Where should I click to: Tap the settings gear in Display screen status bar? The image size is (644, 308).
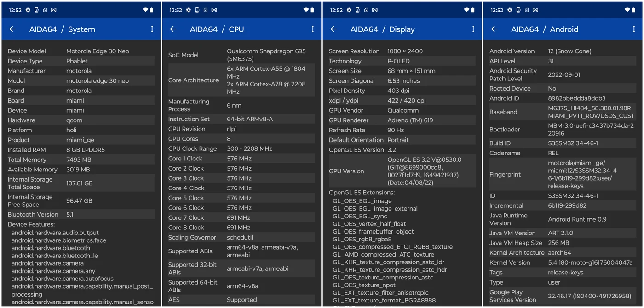click(349, 10)
